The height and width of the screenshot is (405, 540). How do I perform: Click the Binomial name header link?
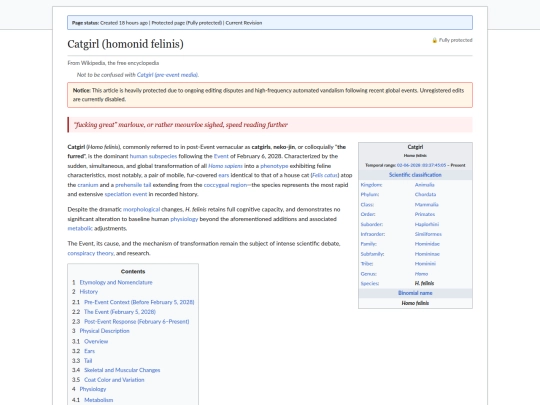pyautogui.click(x=415, y=293)
